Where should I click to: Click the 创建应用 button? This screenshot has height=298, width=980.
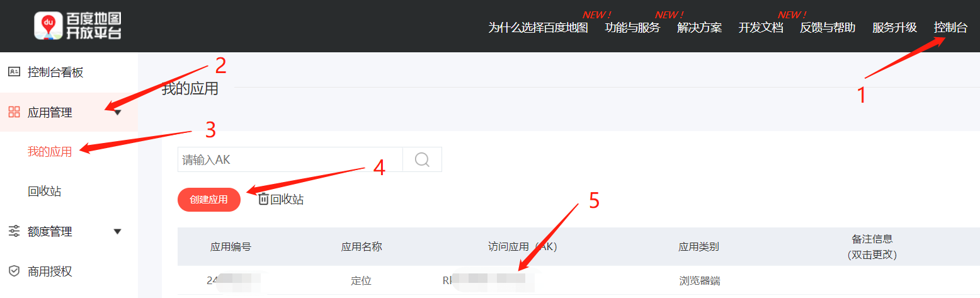pos(208,200)
